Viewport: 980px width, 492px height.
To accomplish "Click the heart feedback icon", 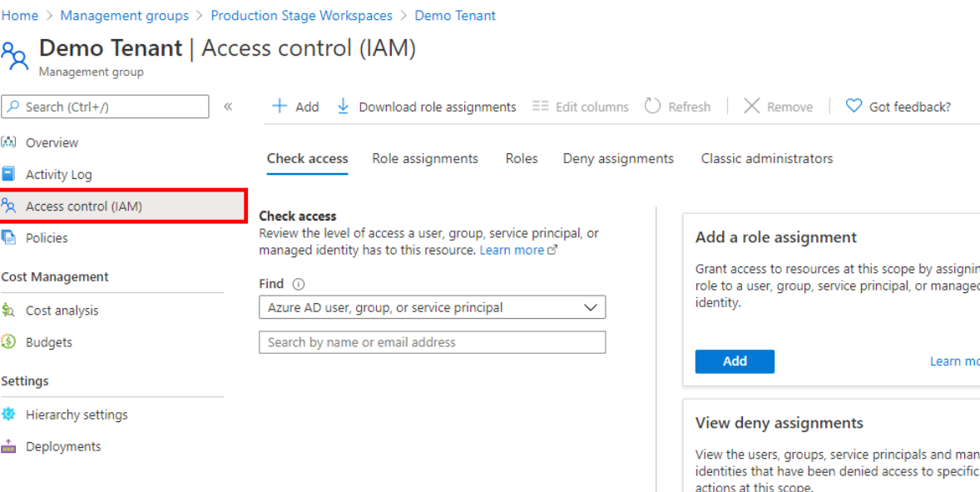I will click(x=854, y=107).
